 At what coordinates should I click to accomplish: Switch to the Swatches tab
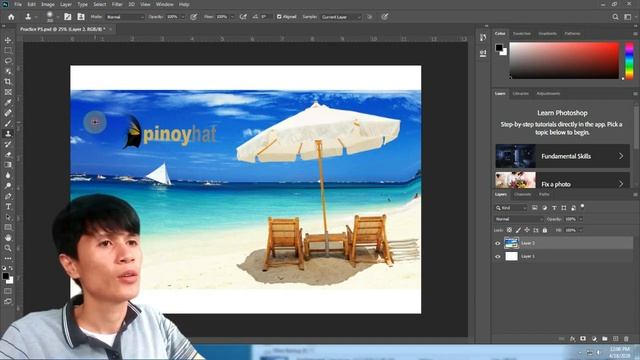[522, 33]
